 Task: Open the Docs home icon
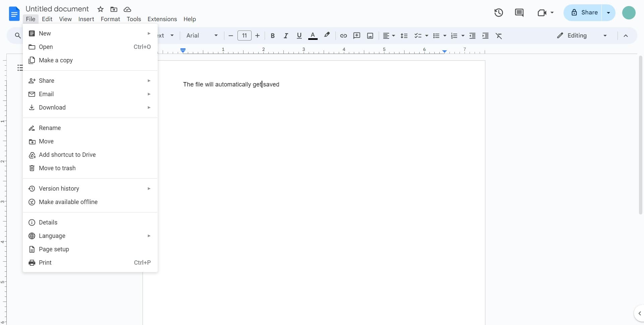click(x=14, y=14)
